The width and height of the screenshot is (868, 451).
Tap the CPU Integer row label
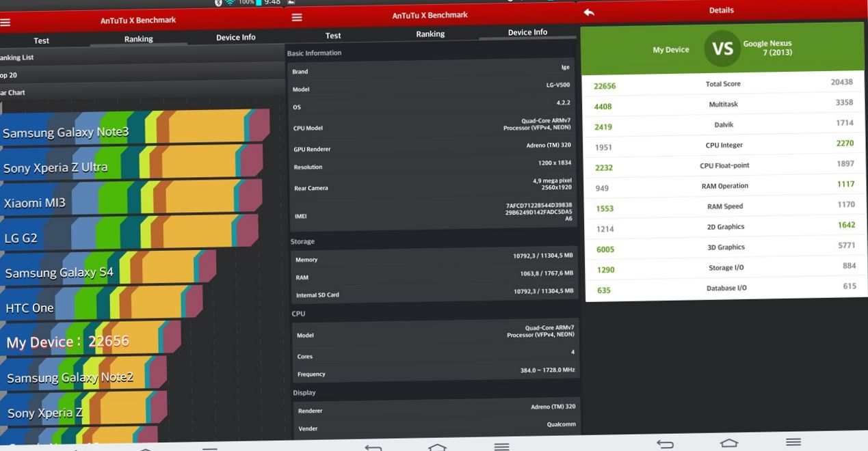724,146
